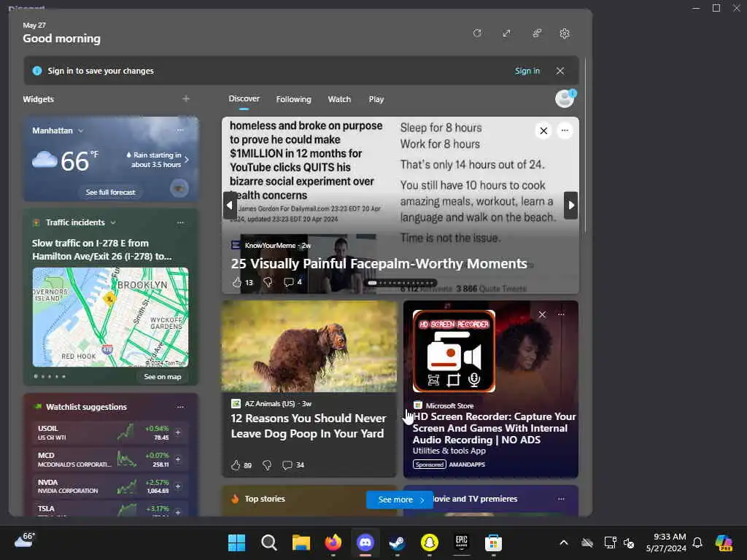
Task: Expand Manhattan location dropdown
Action: (x=80, y=131)
